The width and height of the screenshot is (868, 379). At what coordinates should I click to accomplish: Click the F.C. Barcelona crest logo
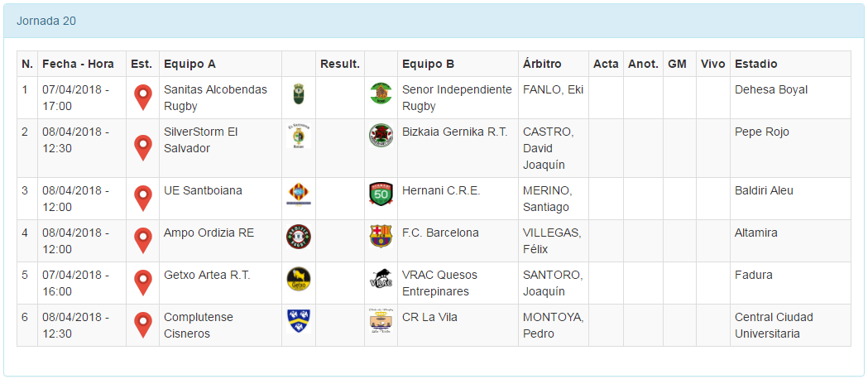pyautogui.click(x=381, y=236)
